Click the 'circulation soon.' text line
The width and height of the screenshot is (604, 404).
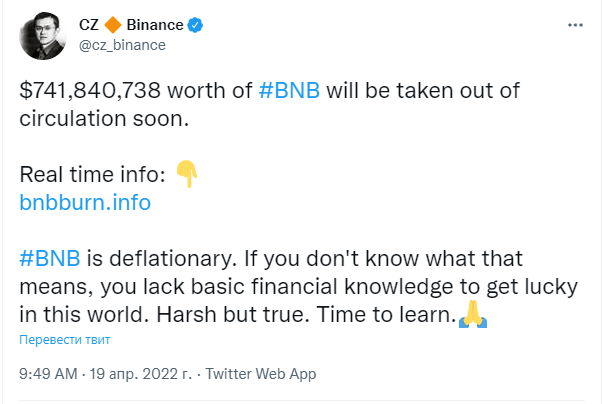(104, 118)
